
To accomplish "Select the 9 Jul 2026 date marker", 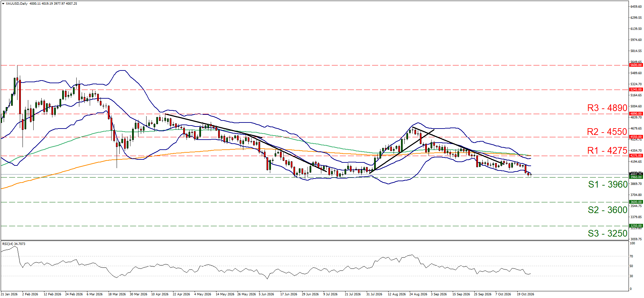I will pyautogui.click(x=331, y=294).
